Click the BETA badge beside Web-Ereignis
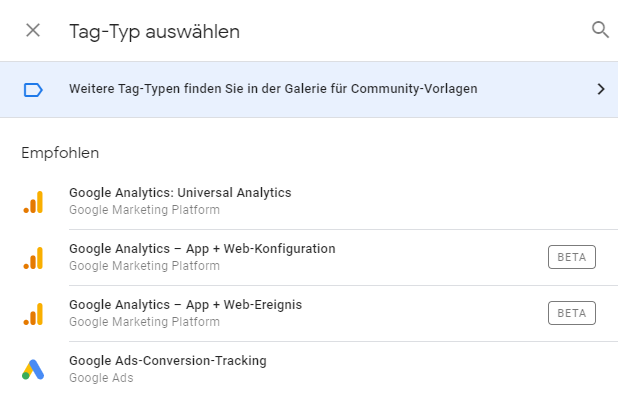The image size is (618, 395). (x=571, y=313)
